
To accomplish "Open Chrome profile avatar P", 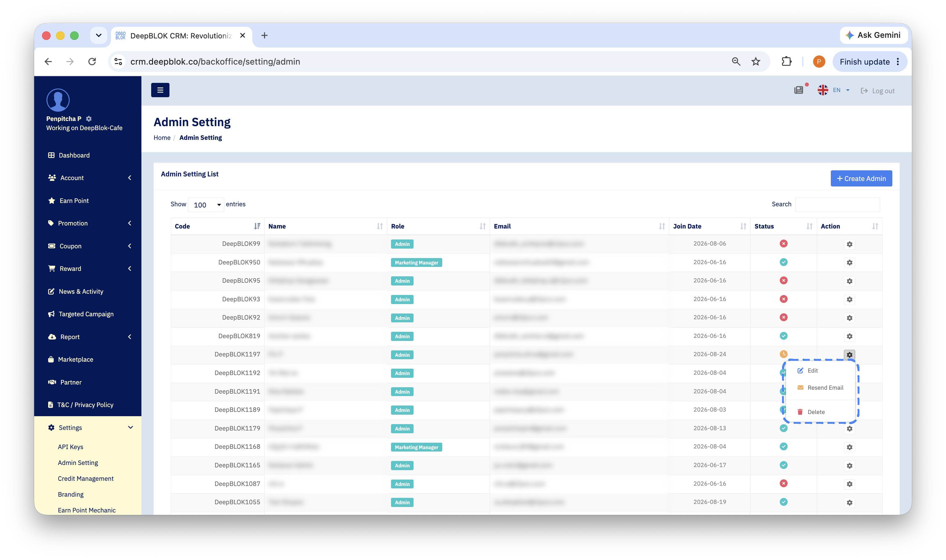I will [819, 62].
